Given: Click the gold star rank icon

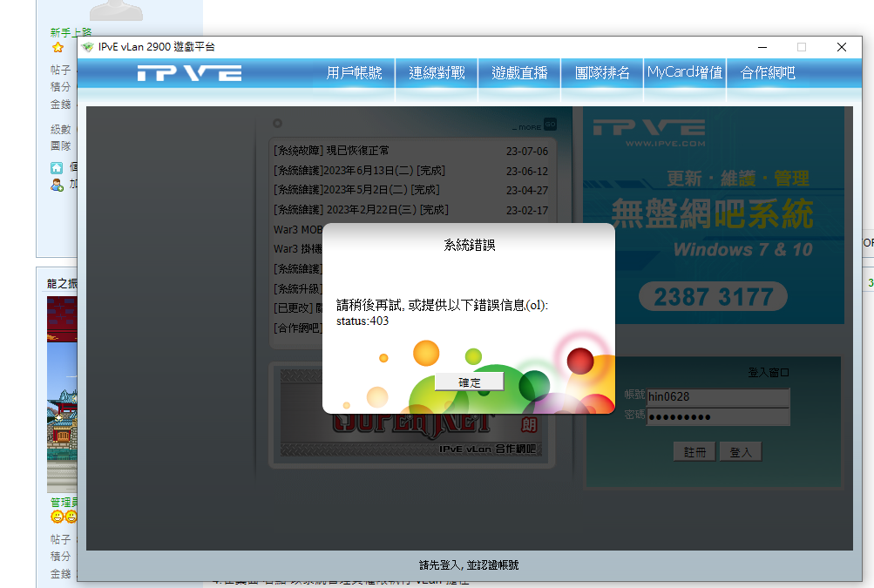Looking at the screenshot, I should click(x=58, y=48).
